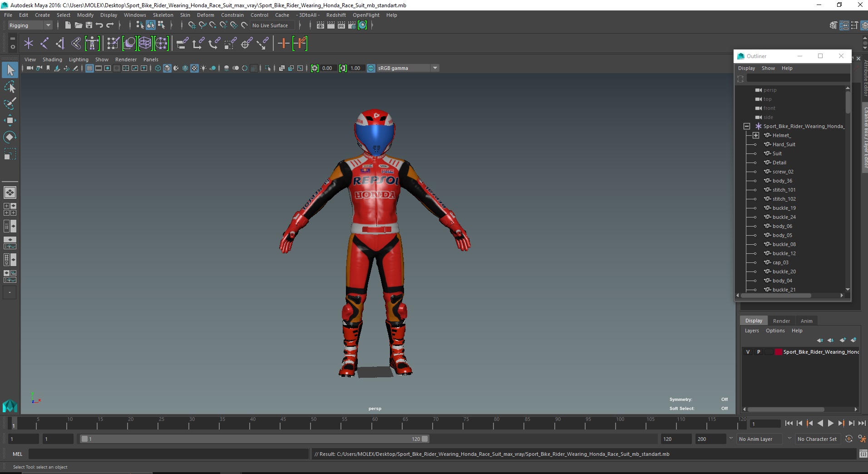Switch to the Render layer tab
The width and height of the screenshot is (868, 474).
point(781,321)
